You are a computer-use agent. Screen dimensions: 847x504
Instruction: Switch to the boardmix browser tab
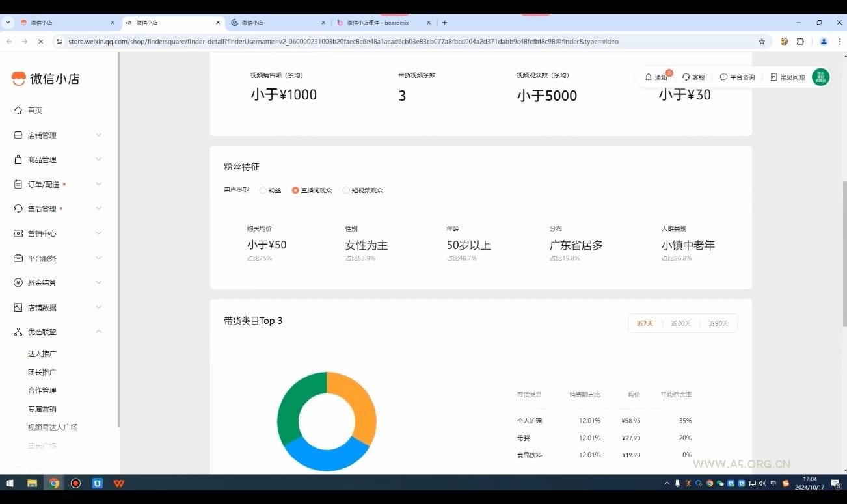377,21
